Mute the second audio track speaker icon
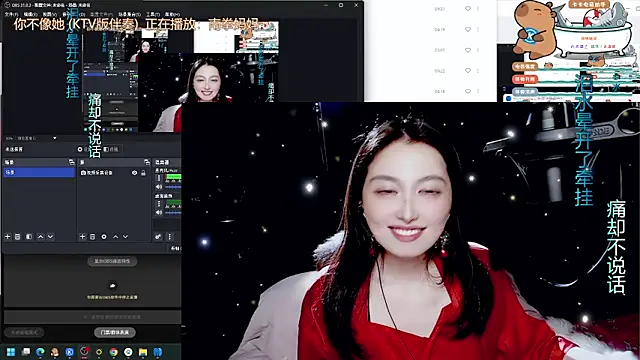Screen dimensions: 640x360 (x=159, y=213)
